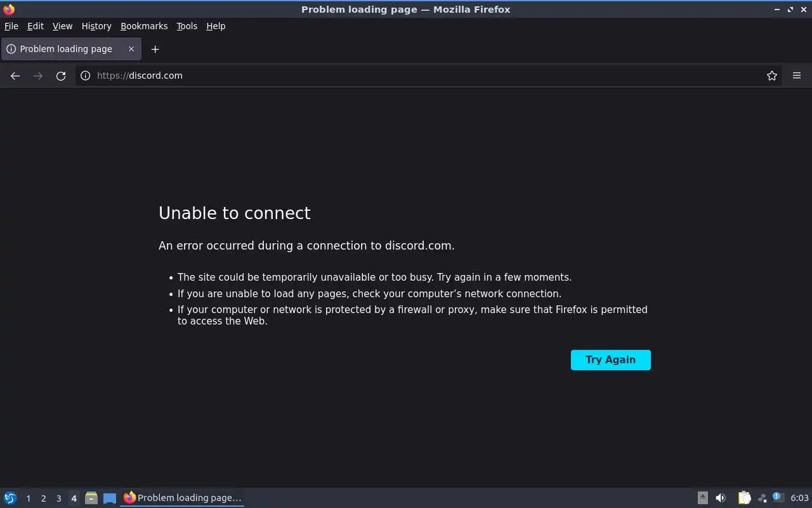
Task: Open the network disconnected tray icon
Action: [x=762, y=498]
